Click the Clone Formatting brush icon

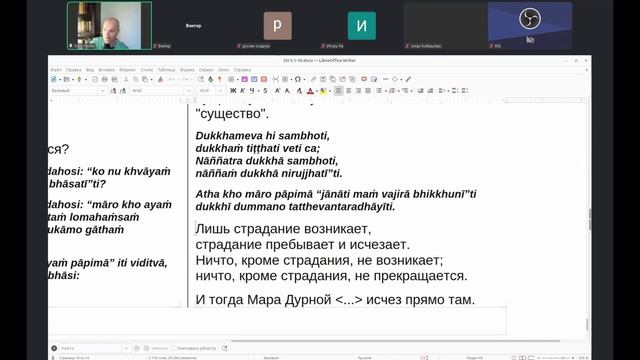160,79
